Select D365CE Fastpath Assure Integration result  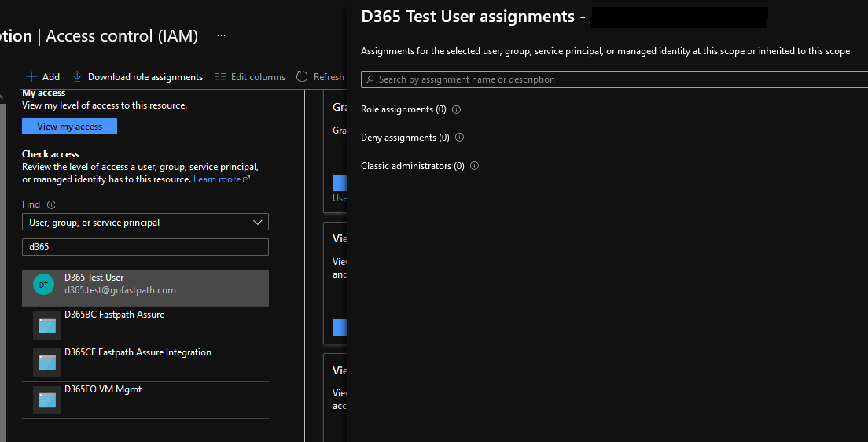pos(145,363)
